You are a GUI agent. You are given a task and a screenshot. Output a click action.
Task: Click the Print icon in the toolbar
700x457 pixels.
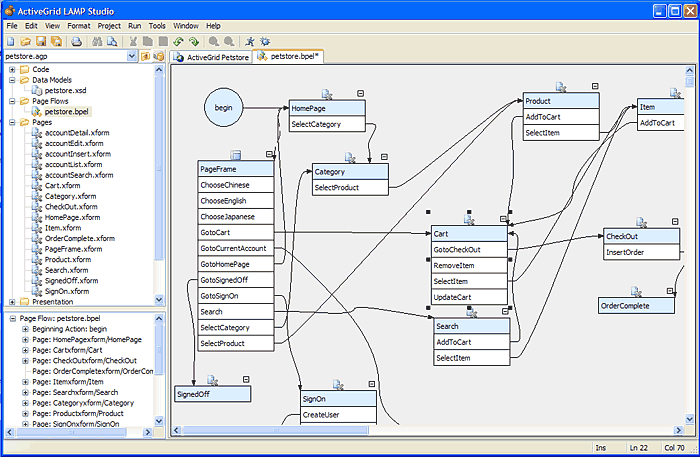pos(77,41)
